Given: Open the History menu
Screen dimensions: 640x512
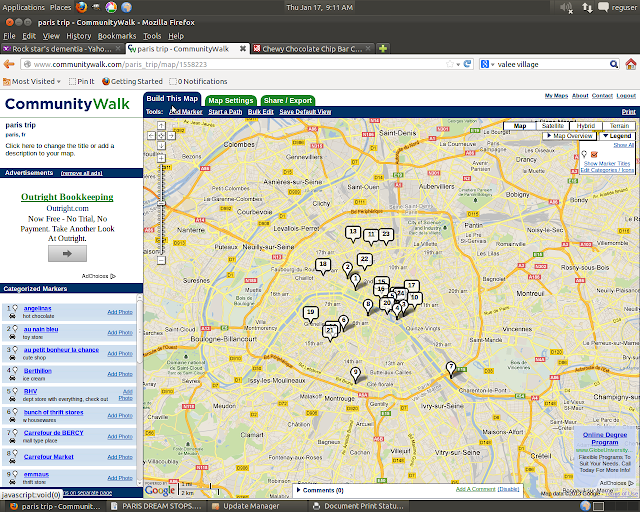Looking at the screenshot, I should [79, 36].
